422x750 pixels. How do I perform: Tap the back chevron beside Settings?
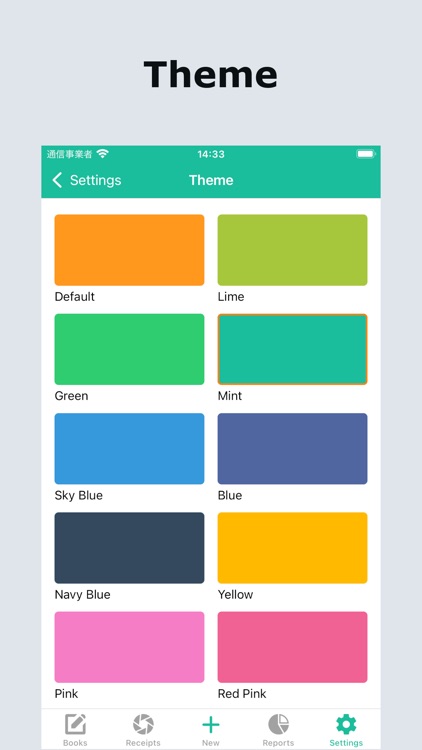point(57,180)
